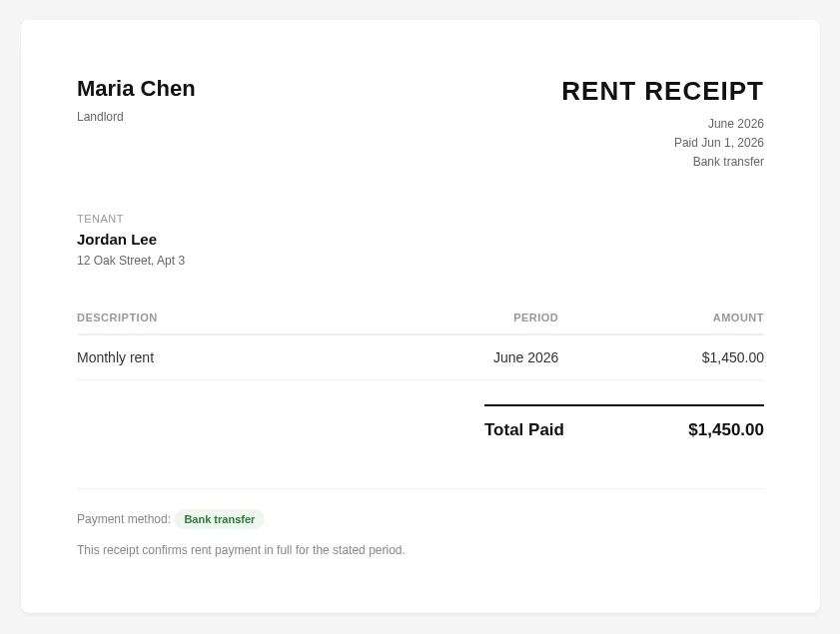
Task: Click the June 2026 date in header
Action: pos(735,124)
